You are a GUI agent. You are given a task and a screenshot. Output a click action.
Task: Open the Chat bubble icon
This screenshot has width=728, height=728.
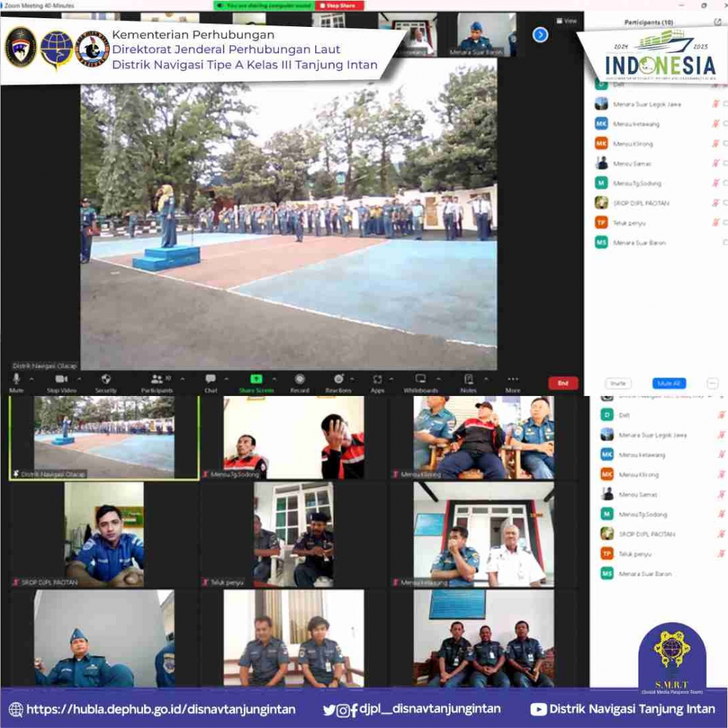(210, 379)
